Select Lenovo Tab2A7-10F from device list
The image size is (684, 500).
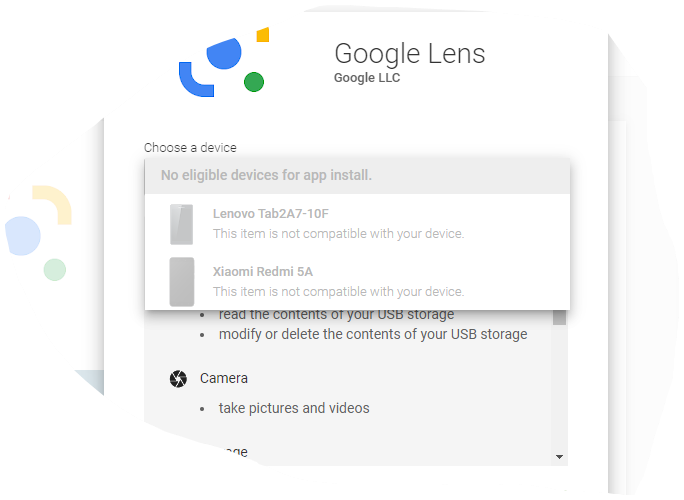pos(357,224)
